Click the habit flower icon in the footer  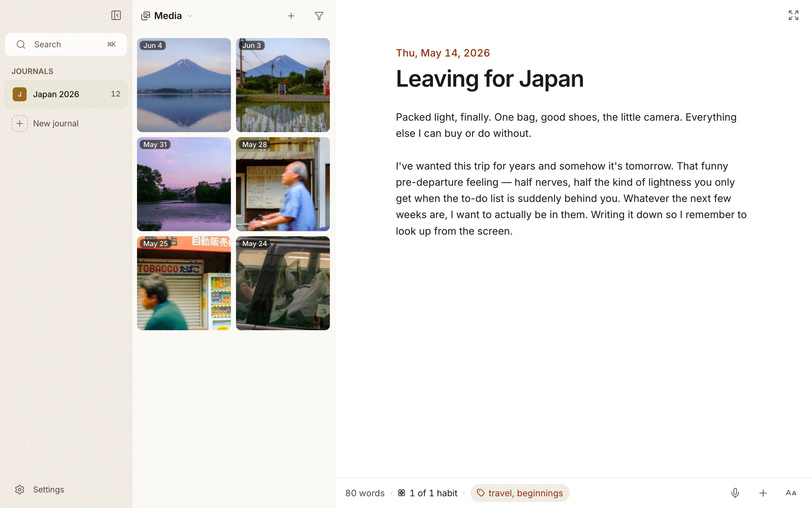pyautogui.click(x=402, y=493)
